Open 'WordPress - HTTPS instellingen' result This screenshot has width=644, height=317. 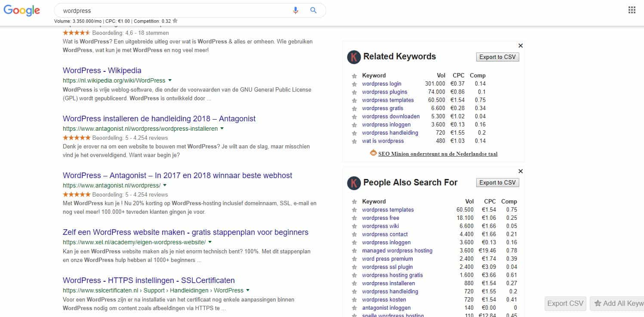click(149, 280)
